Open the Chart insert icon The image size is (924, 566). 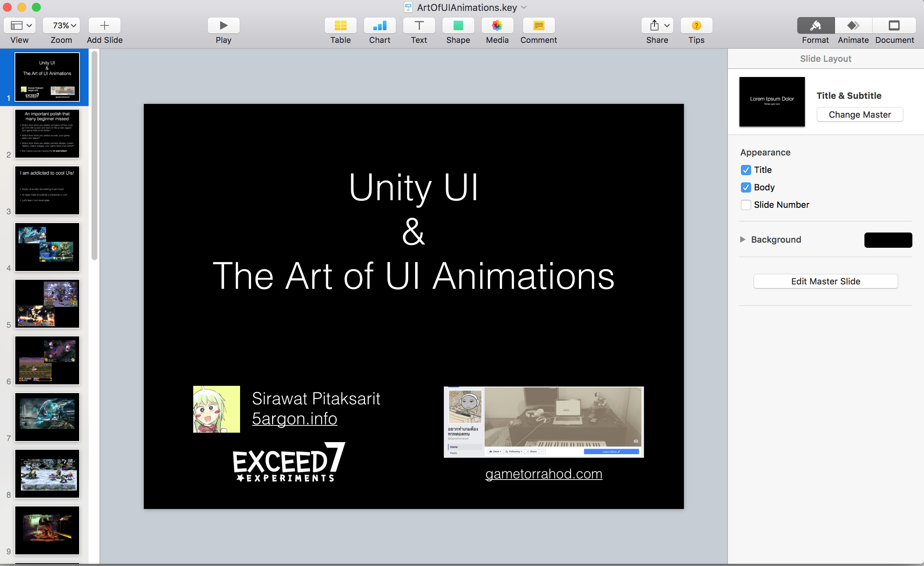(380, 25)
